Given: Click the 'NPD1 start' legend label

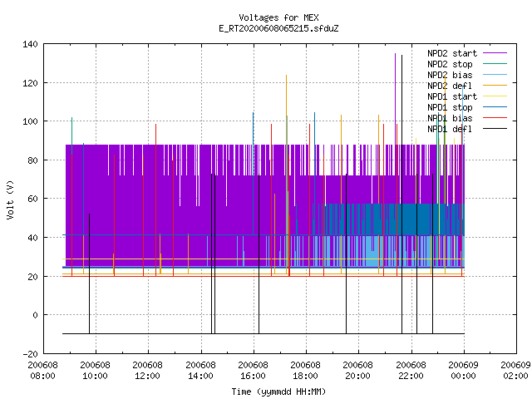Looking at the screenshot, I should 452,96.
